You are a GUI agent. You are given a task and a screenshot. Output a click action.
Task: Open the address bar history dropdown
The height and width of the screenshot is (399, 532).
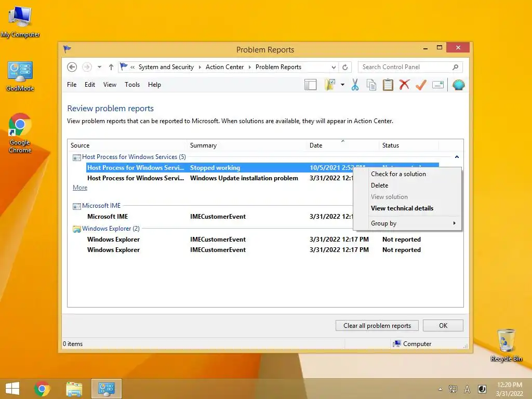tap(334, 67)
